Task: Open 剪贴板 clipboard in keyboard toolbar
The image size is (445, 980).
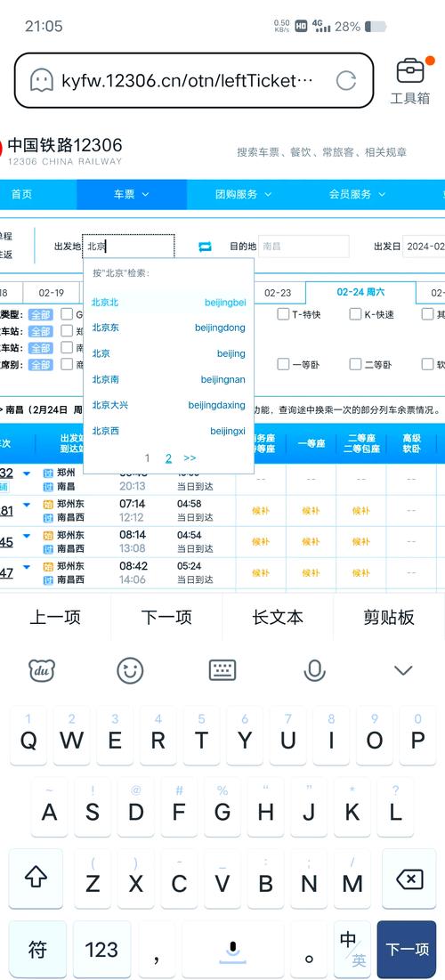Action: pyautogui.click(x=389, y=618)
